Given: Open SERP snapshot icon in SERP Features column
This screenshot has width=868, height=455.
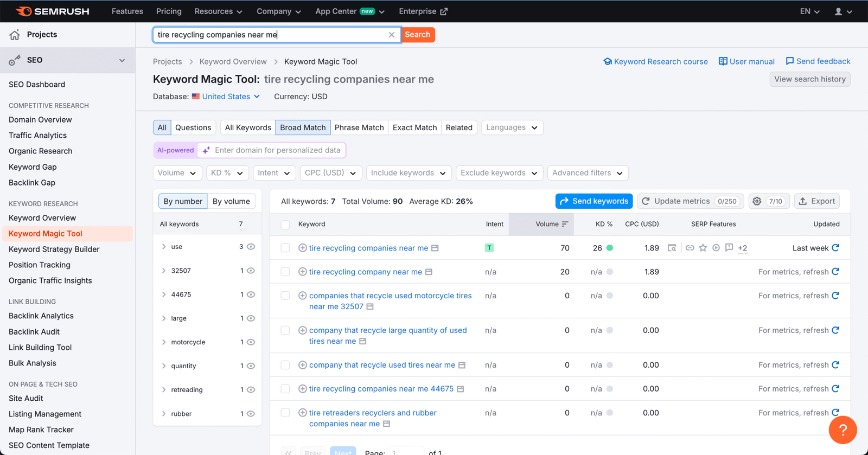Looking at the screenshot, I should coord(672,248).
